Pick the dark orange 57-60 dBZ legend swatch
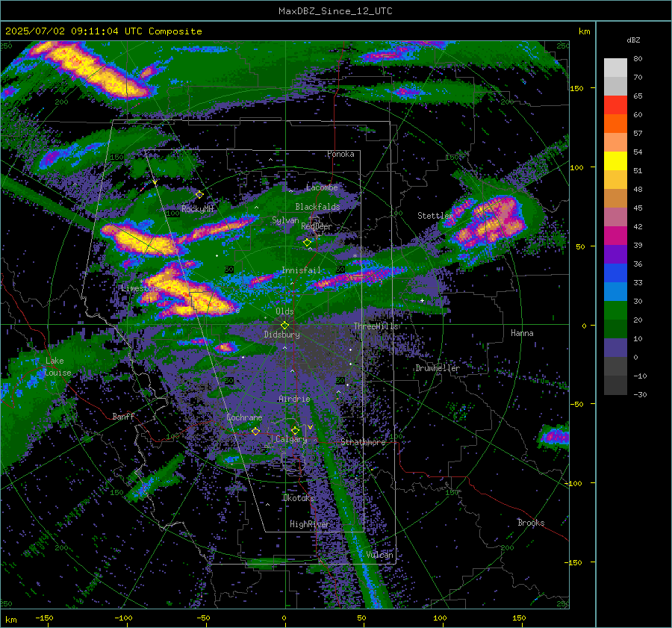672x628 pixels. coord(615,123)
